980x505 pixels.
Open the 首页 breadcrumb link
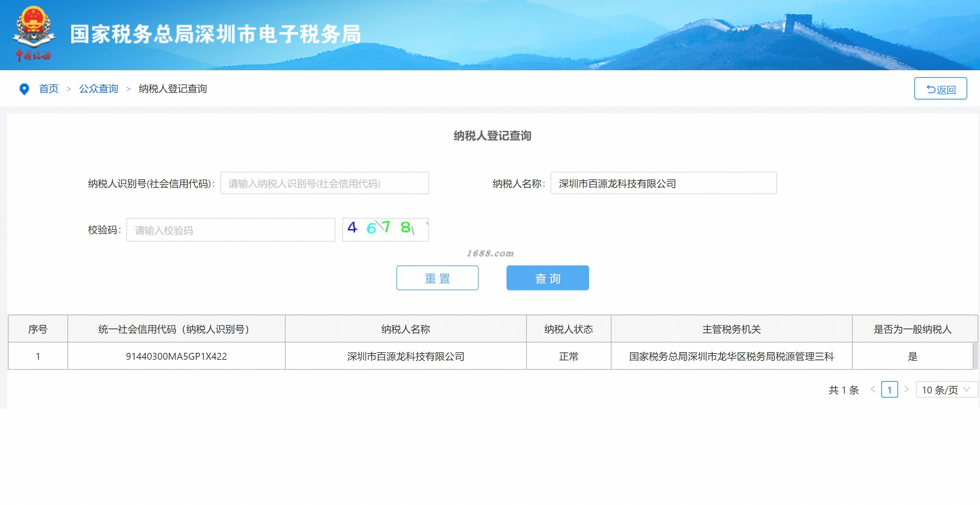49,89
